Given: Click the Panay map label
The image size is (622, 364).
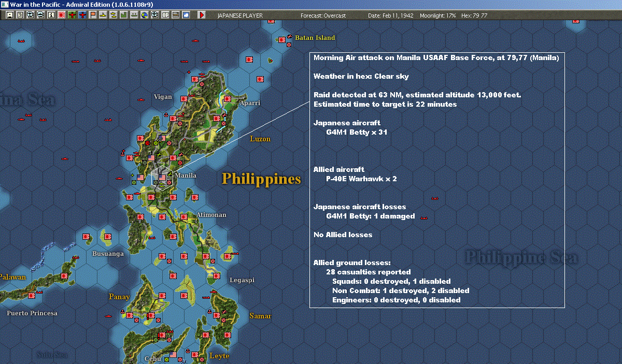Looking at the screenshot, I should click(119, 297).
